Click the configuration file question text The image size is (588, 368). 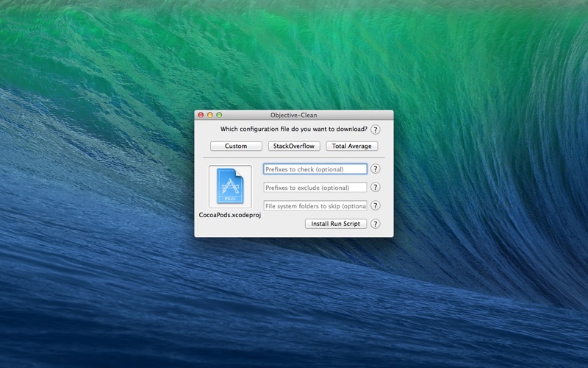click(x=293, y=130)
